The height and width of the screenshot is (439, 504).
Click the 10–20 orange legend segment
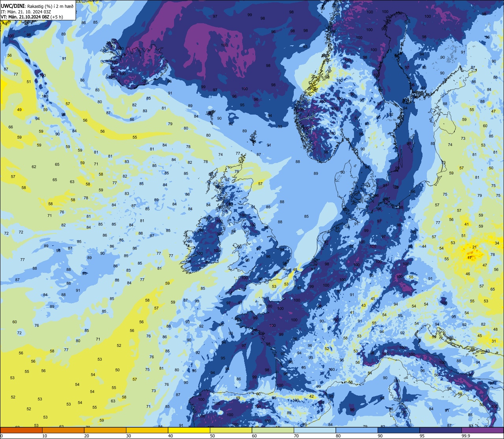63,430
